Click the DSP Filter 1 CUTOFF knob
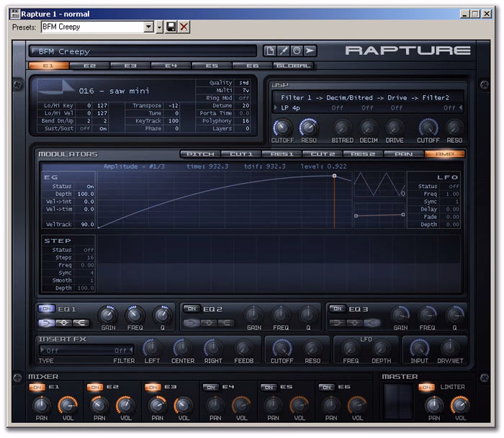Image resolution: width=504 pixels, height=438 pixels. point(282,128)
